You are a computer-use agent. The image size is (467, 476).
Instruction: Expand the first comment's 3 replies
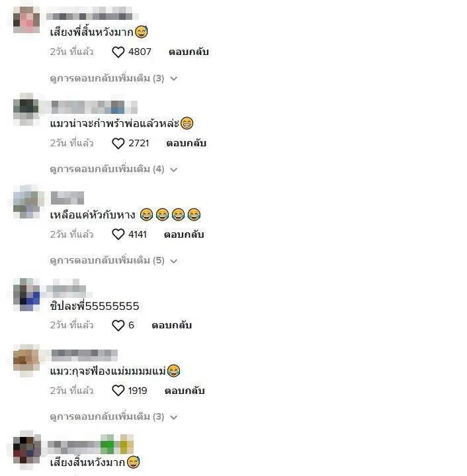[x=113, y=78]
